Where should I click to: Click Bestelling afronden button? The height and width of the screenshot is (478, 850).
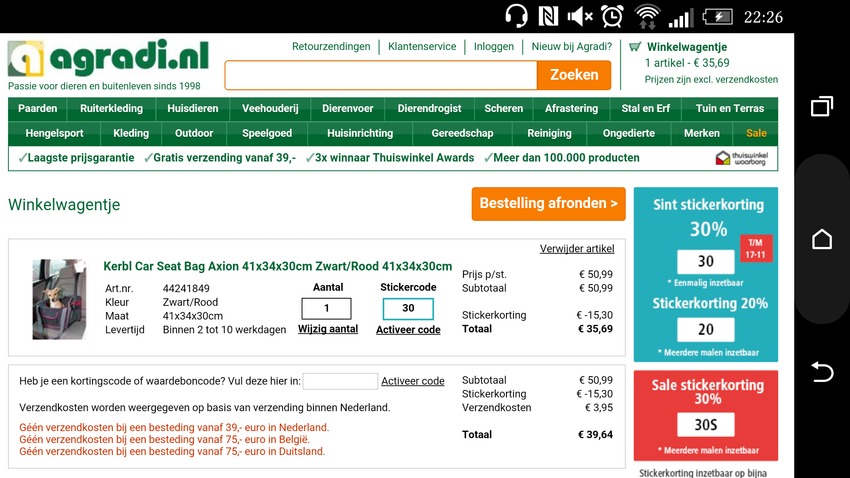548,204
